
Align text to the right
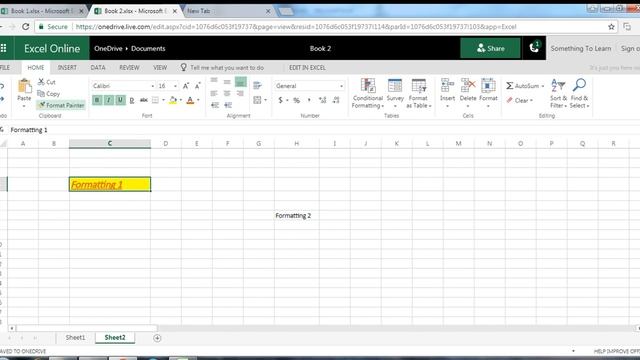pyautogui.click(x=240, y=93)
